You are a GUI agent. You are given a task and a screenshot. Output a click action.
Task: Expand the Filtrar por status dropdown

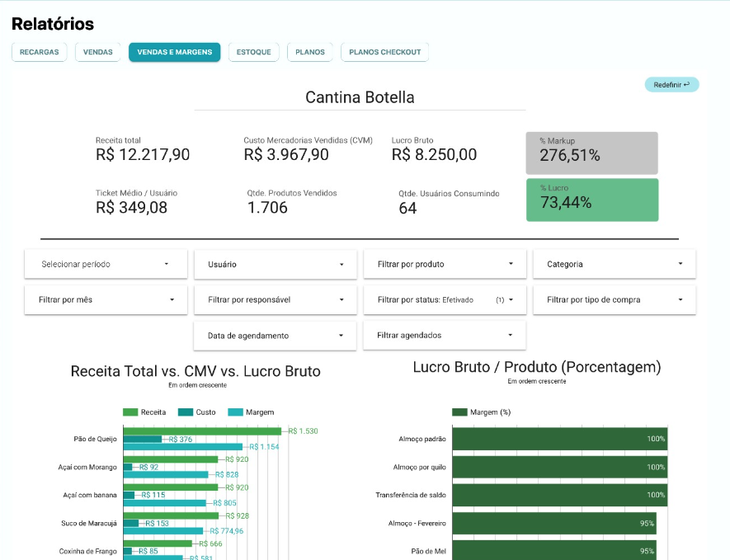pyautogui.click(x=445, y=299)
